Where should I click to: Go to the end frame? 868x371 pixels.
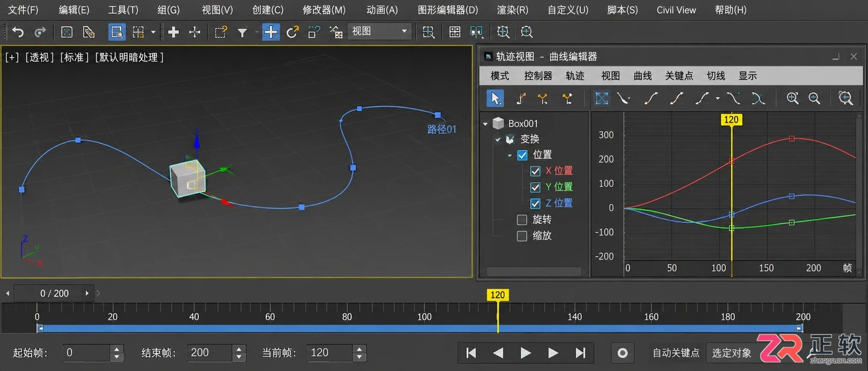click(x=580, y=353)
